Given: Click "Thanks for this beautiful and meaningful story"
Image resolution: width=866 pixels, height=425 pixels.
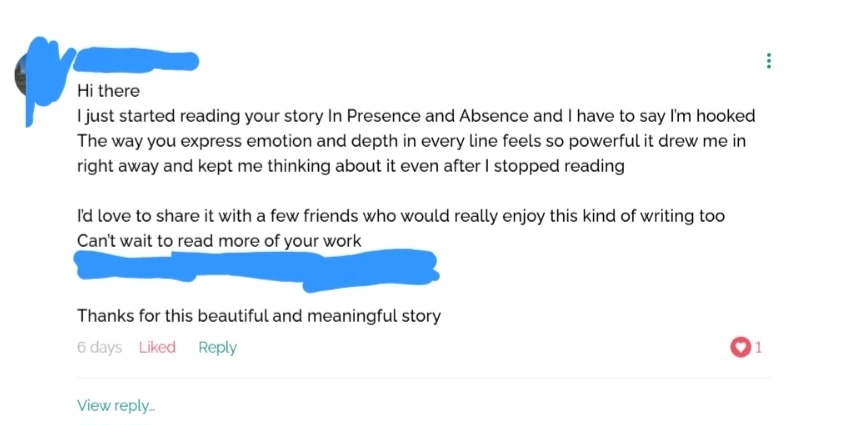Looking at the screenshot, I should (x=259, y=316).
